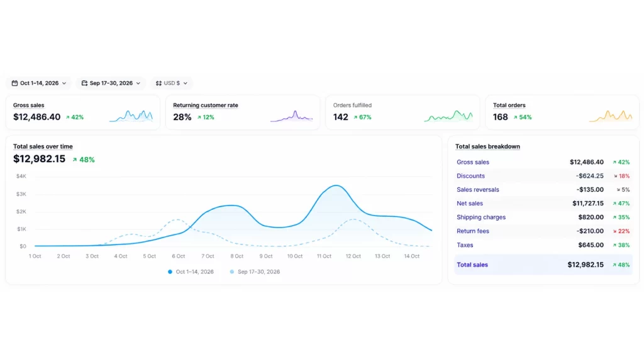This screenshot has height=362, width=644.
Task: Click the Gross sales card sparkline
Action: click(131, 116)
